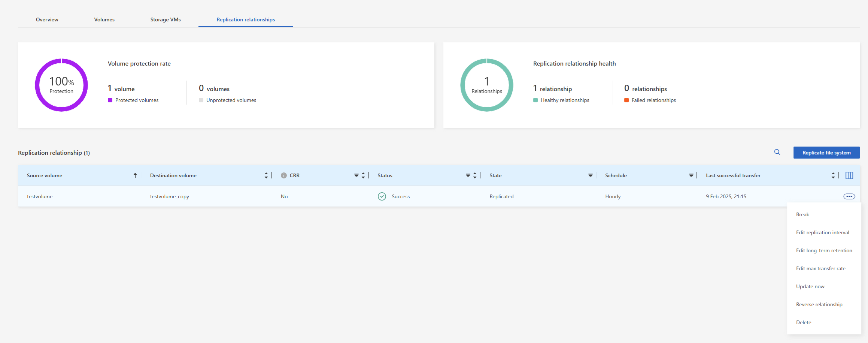This screenshot has height=343, width=868.
Task: Click the three-dot row actions icon
Action: (849, 196)
